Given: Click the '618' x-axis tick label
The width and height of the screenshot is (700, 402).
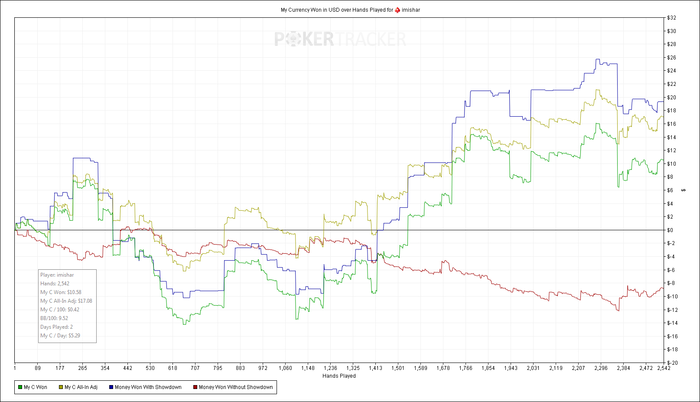Looking at the screenshot, I should point(172,368).
